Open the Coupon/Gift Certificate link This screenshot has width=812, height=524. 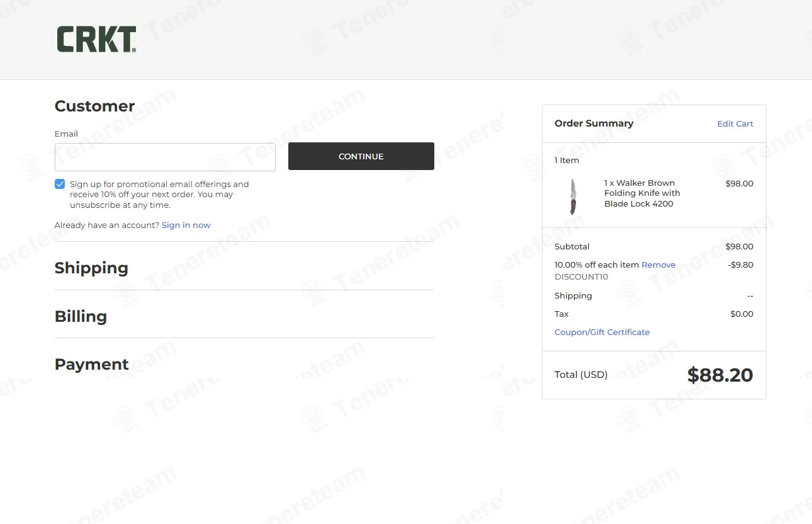(x=602, y=333)
